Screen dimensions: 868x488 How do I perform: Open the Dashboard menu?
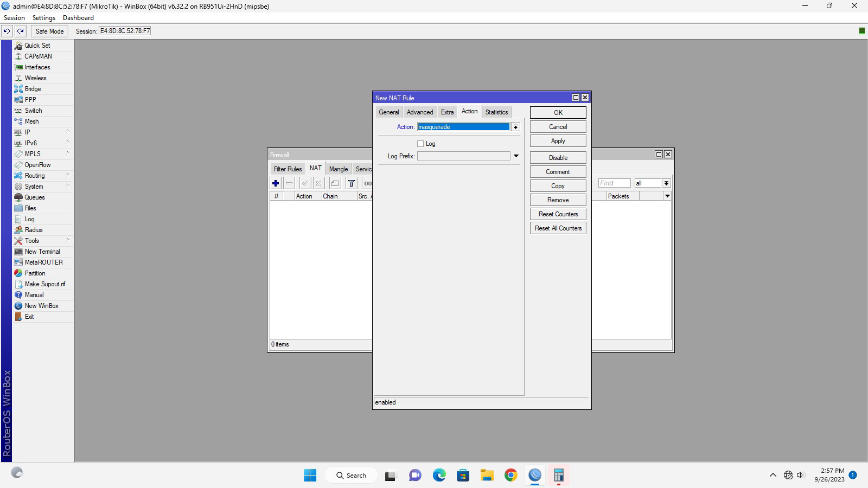(78, 18)
